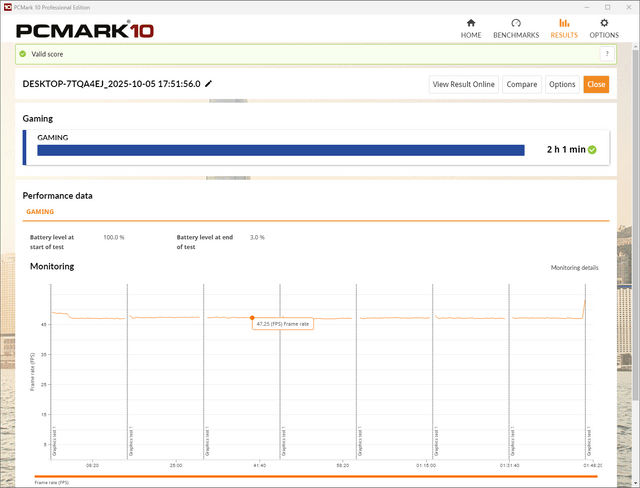
Task: Open the Options gear icon
Action: (x=604, y=23)
